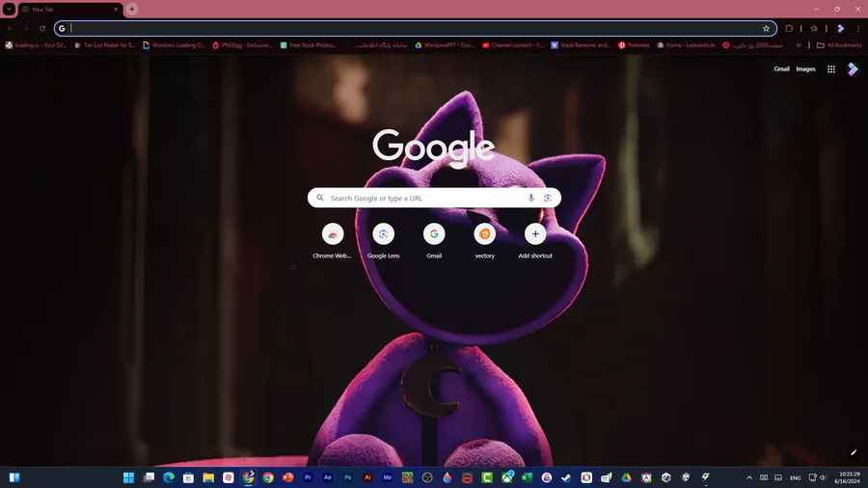
Task: Open the Windows Start menu
Action: (x=128, y=477)
